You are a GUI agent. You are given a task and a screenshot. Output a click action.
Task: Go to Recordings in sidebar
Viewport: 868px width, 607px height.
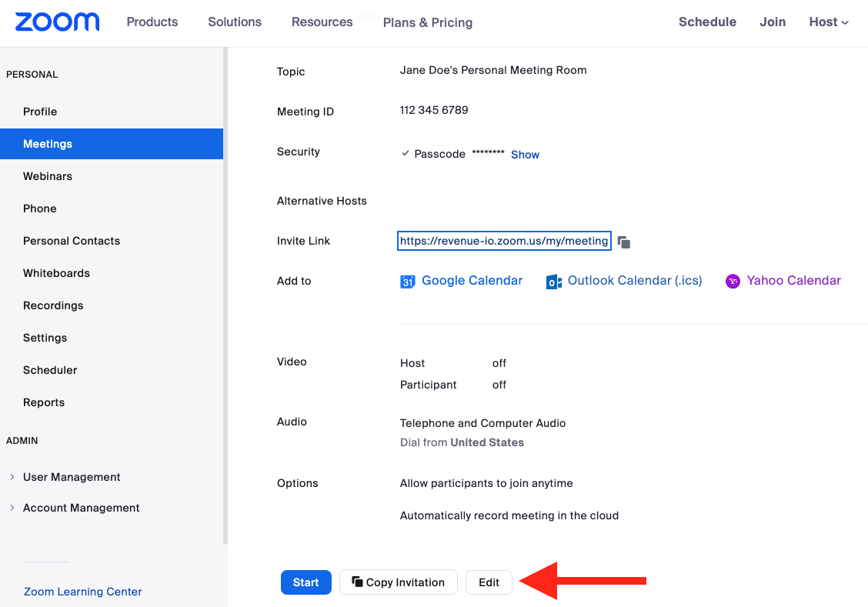53,305
